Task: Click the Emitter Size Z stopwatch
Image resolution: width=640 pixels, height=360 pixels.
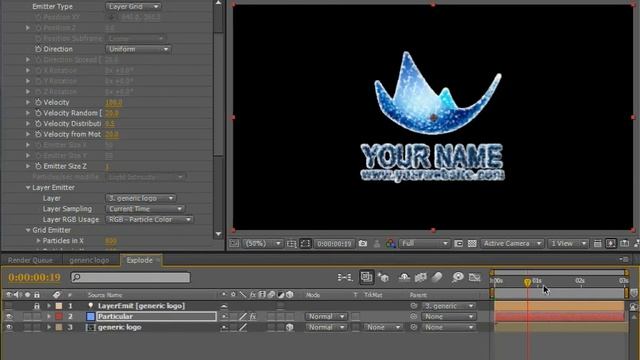Action: click(x=38, y=166)
